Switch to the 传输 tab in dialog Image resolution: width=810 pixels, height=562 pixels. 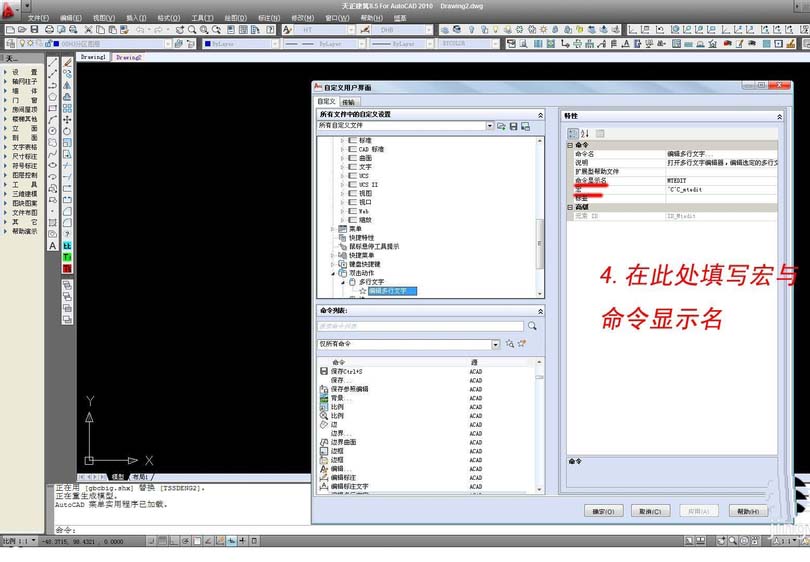349,102
